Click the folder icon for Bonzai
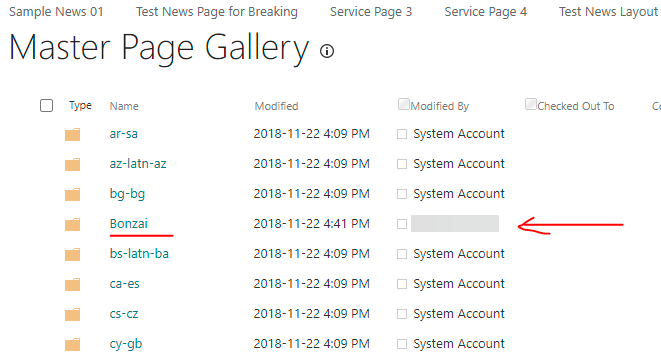The height and width of the screenshot is (362, 661). (x=73, y=224)
